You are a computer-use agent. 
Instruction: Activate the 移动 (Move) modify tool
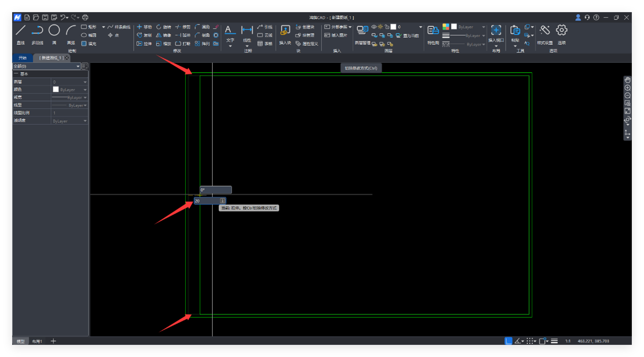click(x=144, y=27)
